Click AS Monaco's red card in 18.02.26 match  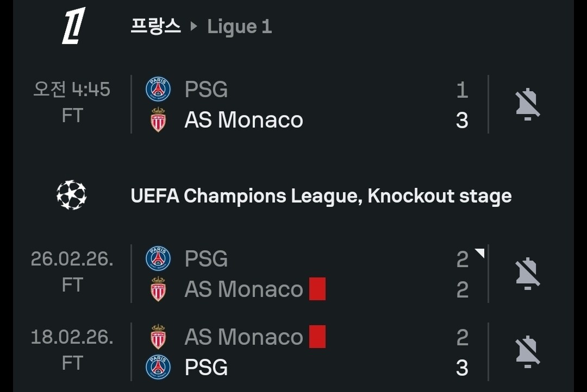pyautogui.click(x=317, y=337)
